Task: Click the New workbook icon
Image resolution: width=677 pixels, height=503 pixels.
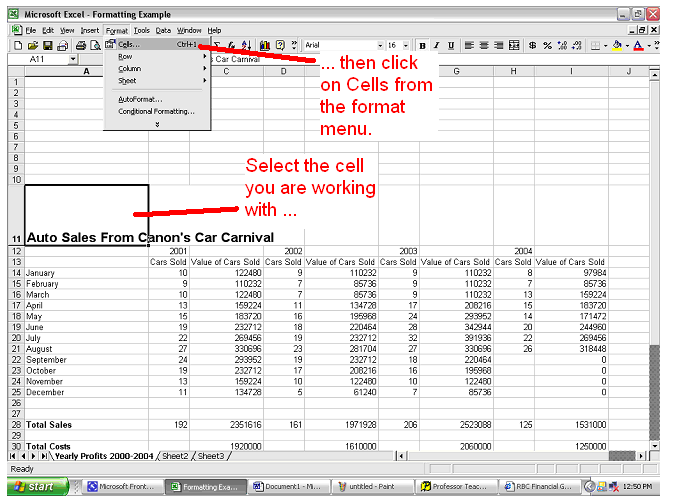Action: tap(18, 45)
